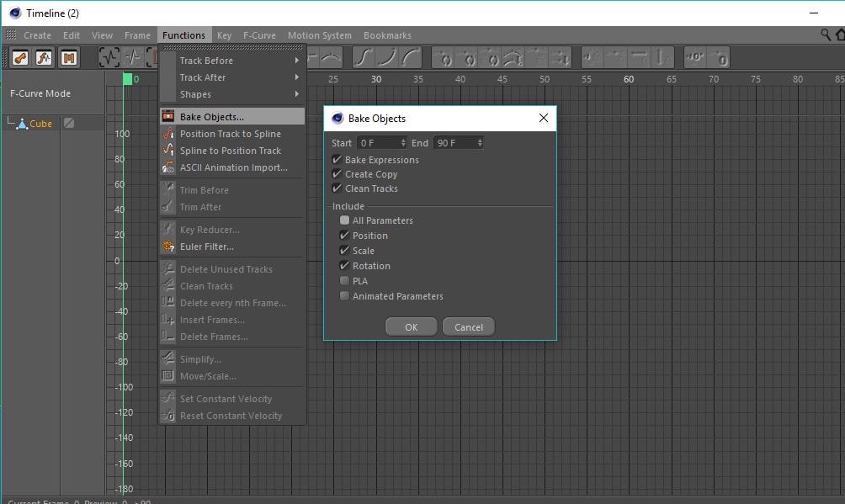Click the horizontal double-arrow lock icon

tap(639, 58)
